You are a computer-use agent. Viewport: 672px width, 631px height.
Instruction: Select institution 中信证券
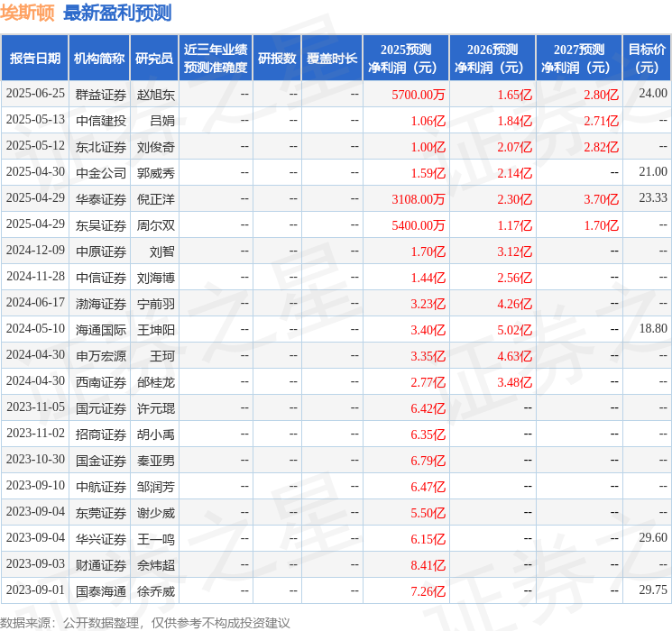click(101, 278)
